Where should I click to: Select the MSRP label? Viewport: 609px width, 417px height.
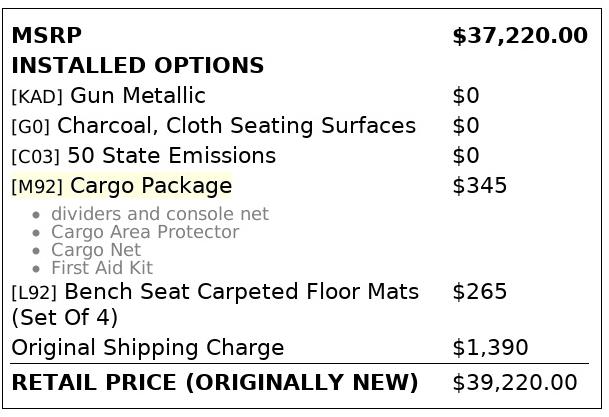46,36
